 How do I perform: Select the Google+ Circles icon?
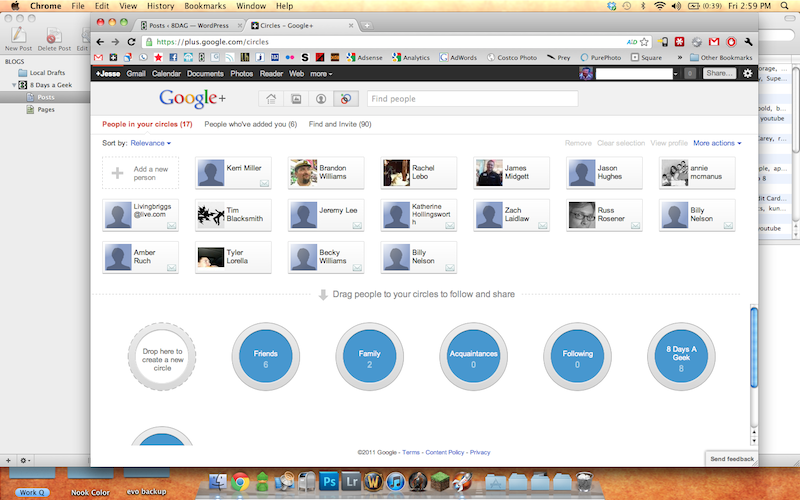346,99
